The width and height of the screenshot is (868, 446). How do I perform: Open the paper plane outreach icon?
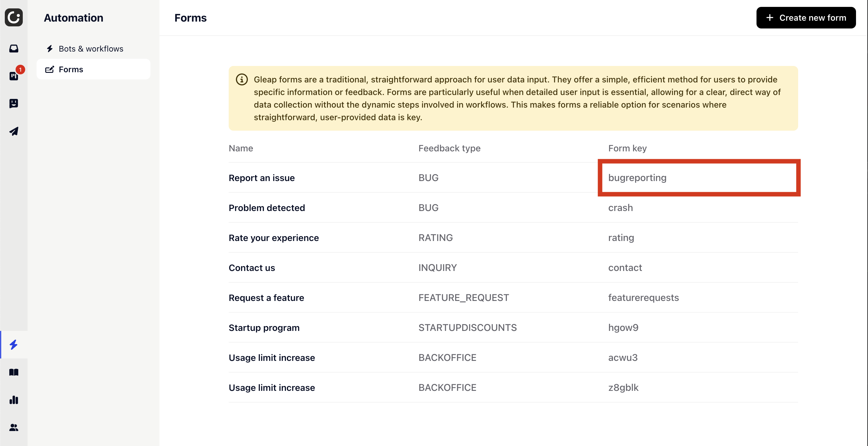(x=14, y=131)
